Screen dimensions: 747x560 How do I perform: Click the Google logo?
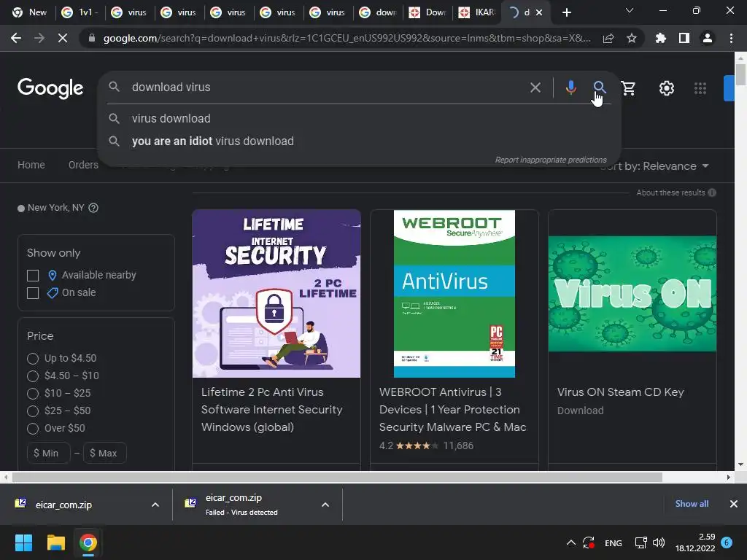[x=50, y=88]
